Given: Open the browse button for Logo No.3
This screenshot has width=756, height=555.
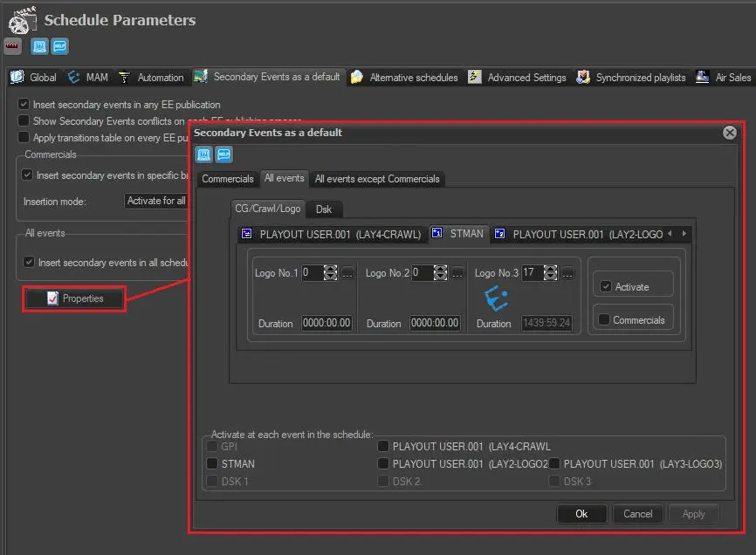Looking at the screenshot, I should pos(567,273).
